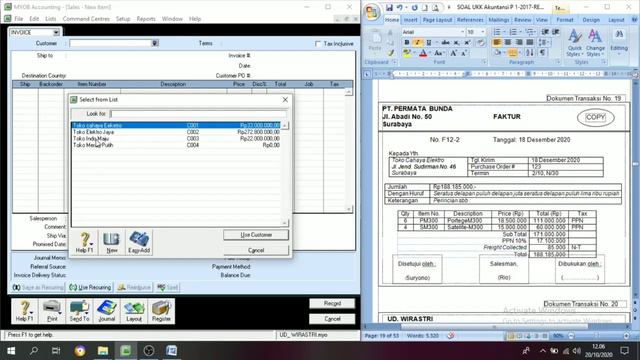Open the Word font size dropdown
This screenshot has width=640, height=360.
(483, 32)
